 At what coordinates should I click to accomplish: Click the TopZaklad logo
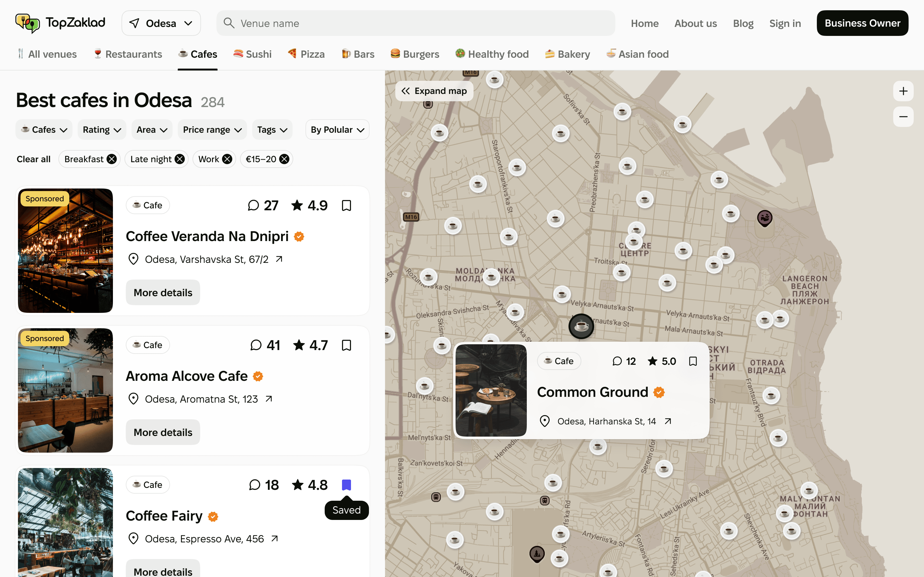(x=60, y=23)
